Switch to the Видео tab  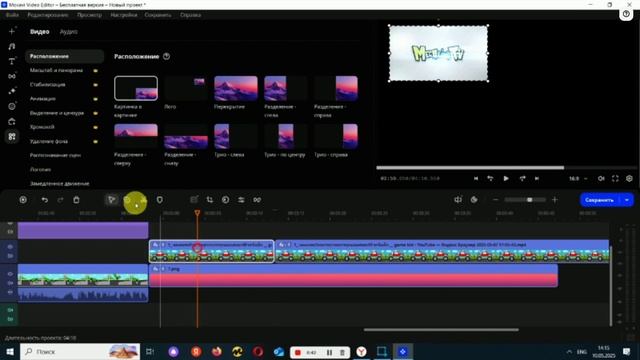tap(40, 31)
